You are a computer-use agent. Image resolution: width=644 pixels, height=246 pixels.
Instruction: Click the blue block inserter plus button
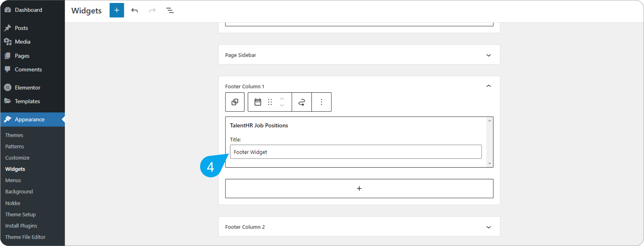(117, 10)
